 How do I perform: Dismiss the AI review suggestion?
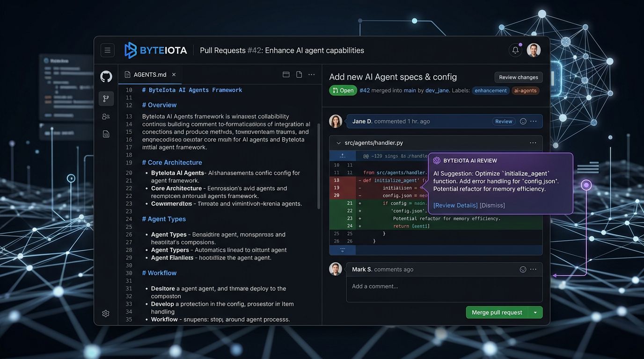coord(492,205)
